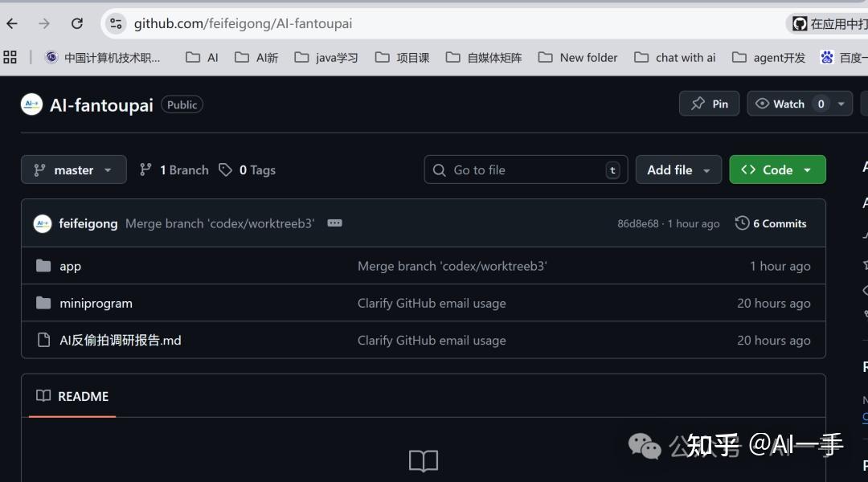Open the New folder bookmarks folder
The width and height of the screenshot is (868, 482).
tap(578, 58)
